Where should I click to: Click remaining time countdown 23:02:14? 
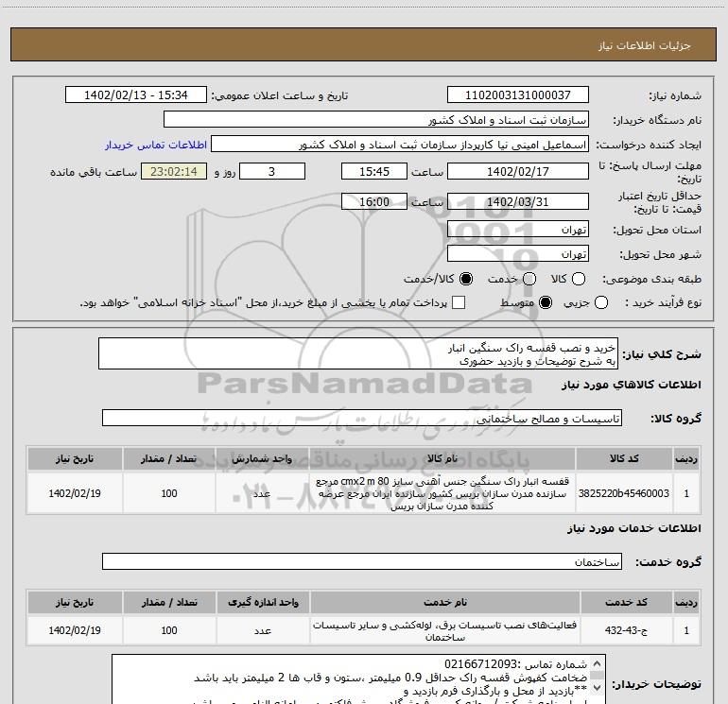point(174,171)
